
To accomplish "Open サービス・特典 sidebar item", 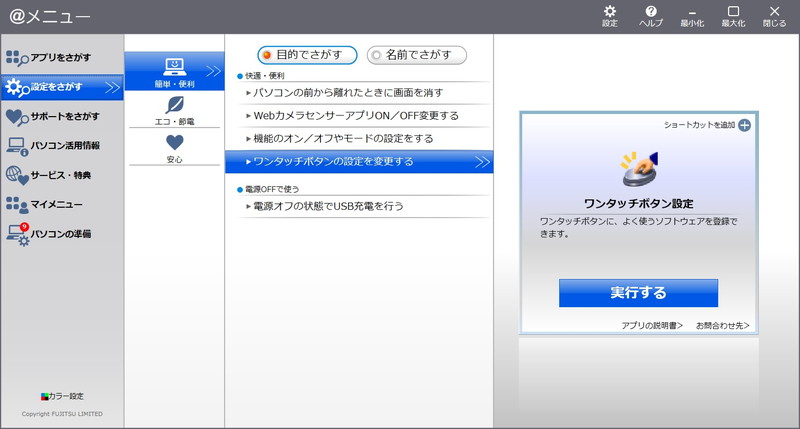I will coord(61,175).
